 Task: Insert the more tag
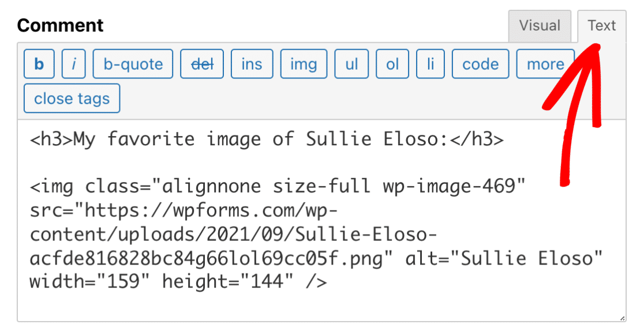(x=545, y=64)
